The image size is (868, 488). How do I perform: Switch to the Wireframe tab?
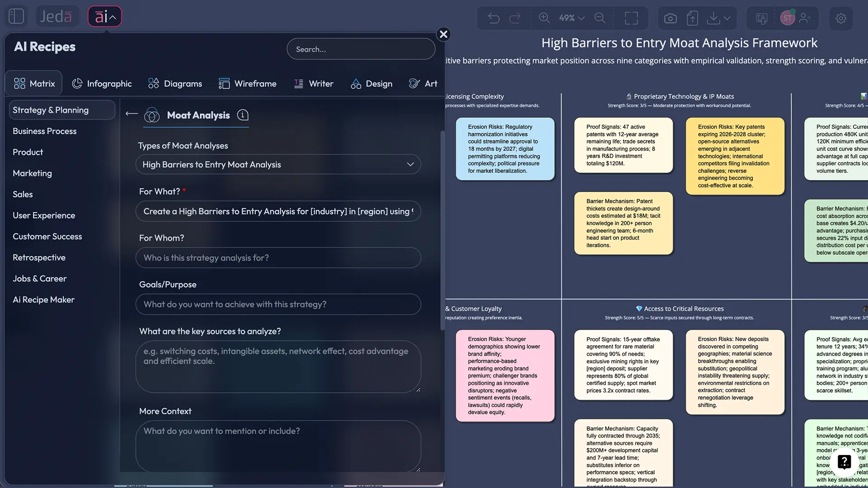(x=248, y=83)
